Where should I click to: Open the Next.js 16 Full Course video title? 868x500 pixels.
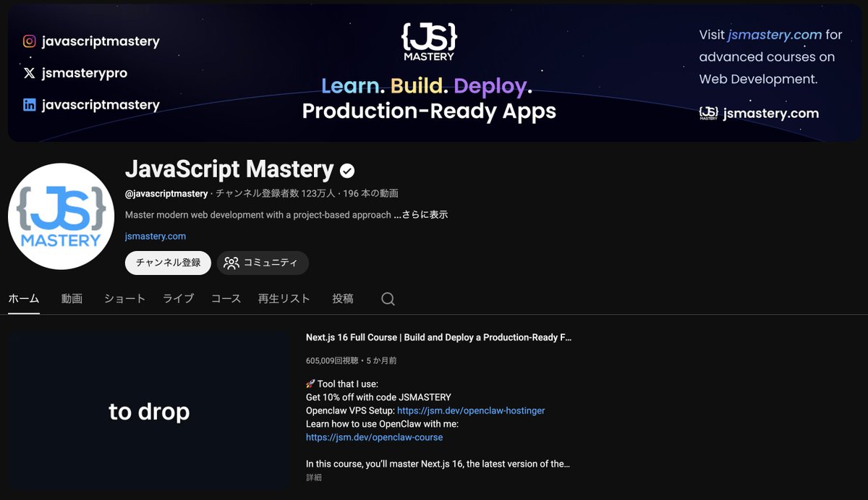point(439,337)
